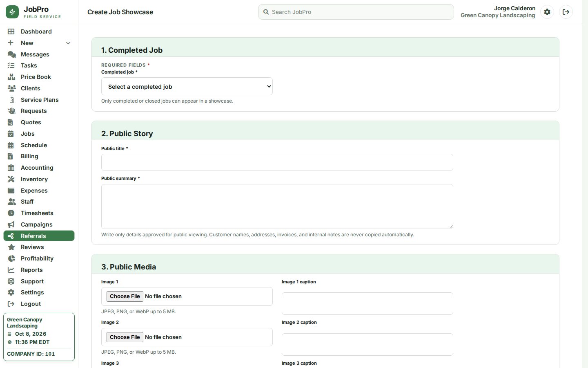Expand the New menu chevron
Image resolution: width=588 pixels, height=368 pixels.
click(68, 43)
